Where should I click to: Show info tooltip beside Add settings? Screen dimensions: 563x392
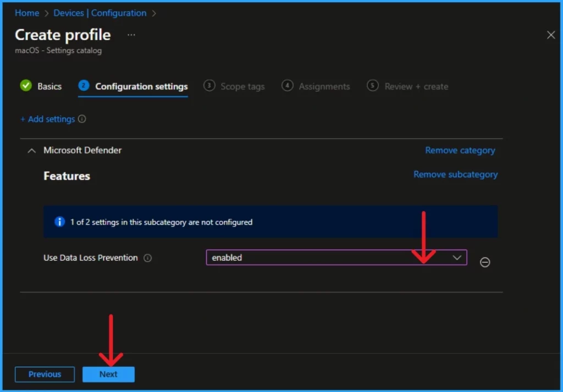[82, 119]
